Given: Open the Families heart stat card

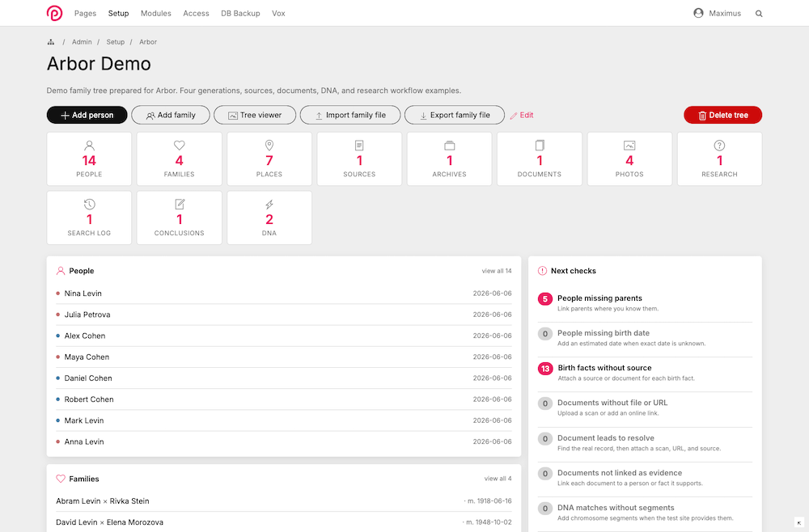Looking at the screenshot, I should (x=179, y=158).
